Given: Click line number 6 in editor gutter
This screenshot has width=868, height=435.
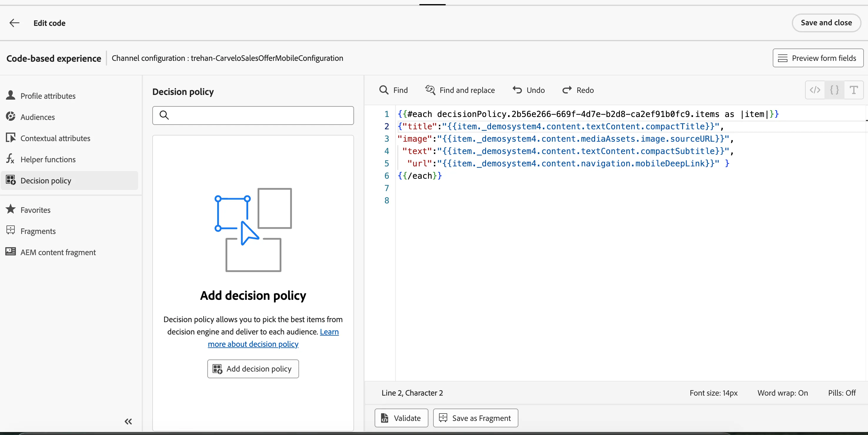Looking at the screenshot, I should (x=387, y=176).
